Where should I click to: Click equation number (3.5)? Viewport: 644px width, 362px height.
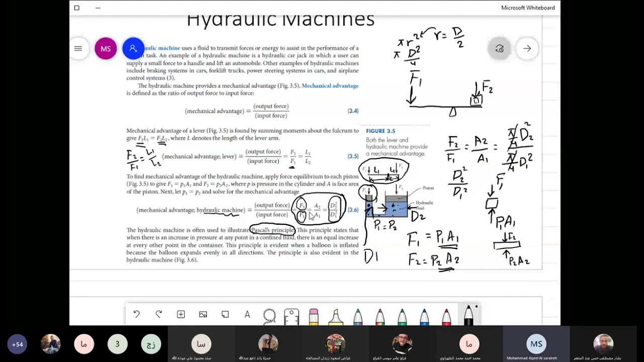[x=353, y=156]
